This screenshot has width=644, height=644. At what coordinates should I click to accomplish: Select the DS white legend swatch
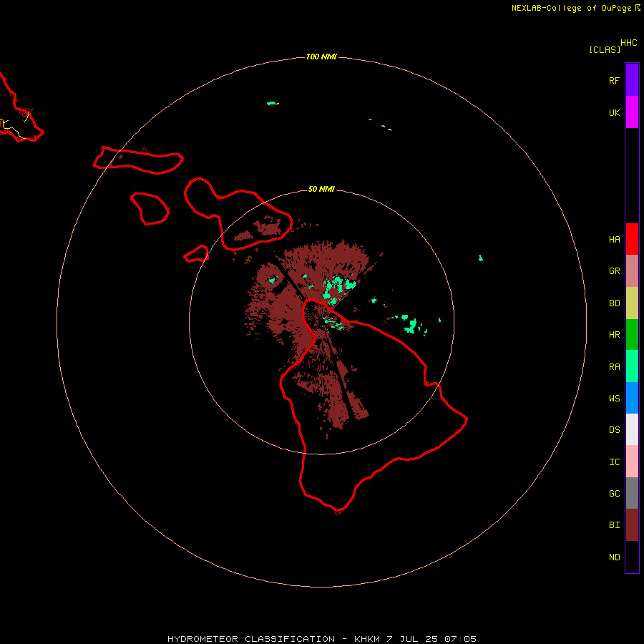(x=632, y=429)
